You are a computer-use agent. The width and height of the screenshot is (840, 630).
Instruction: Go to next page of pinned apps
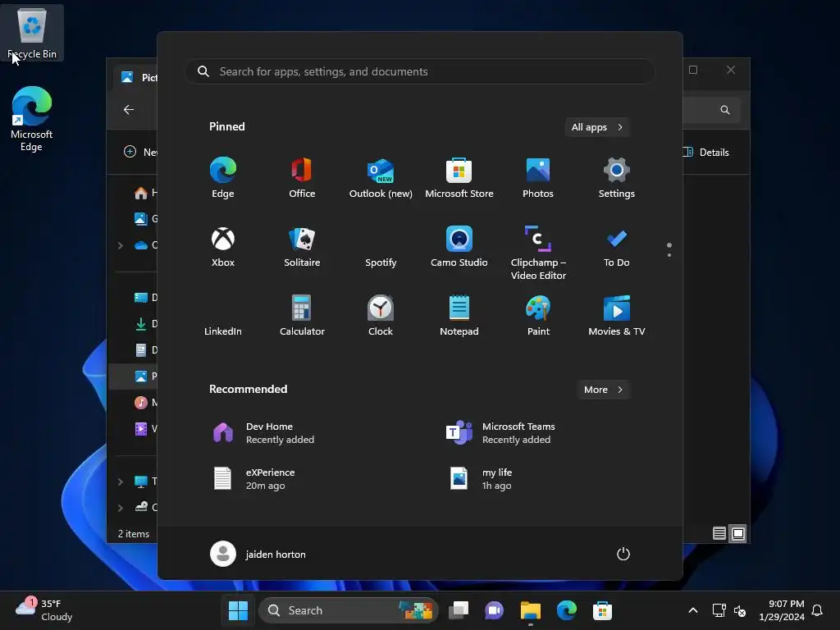669,255
